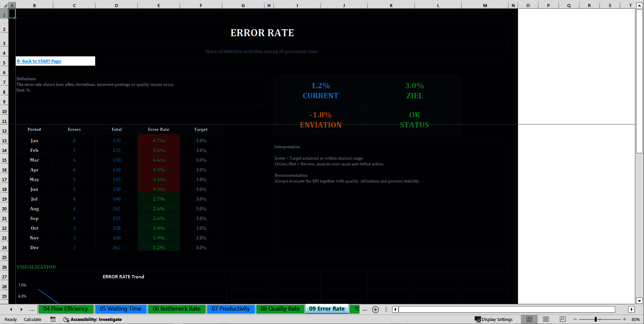
Task: Select column M header
Action: tap(485, 5)
